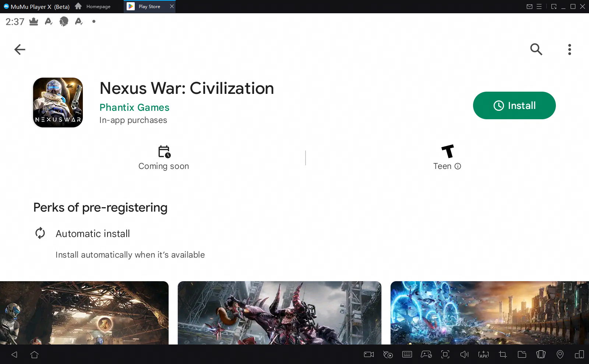The height and width of the screenshot is (364, 589).
Task: Click the Install button
Action: point(514,105)
